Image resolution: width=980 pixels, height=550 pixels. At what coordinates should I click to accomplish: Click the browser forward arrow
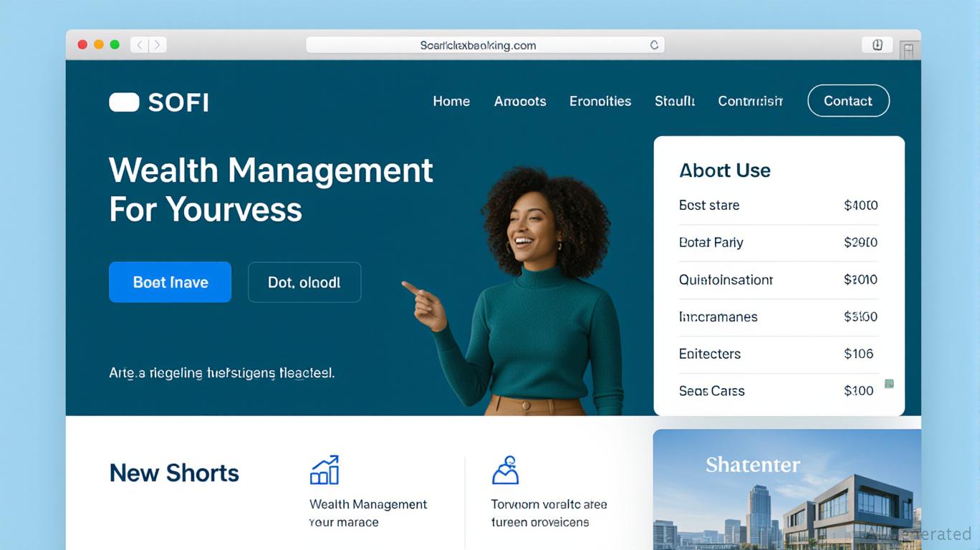(x=158, y=44)
